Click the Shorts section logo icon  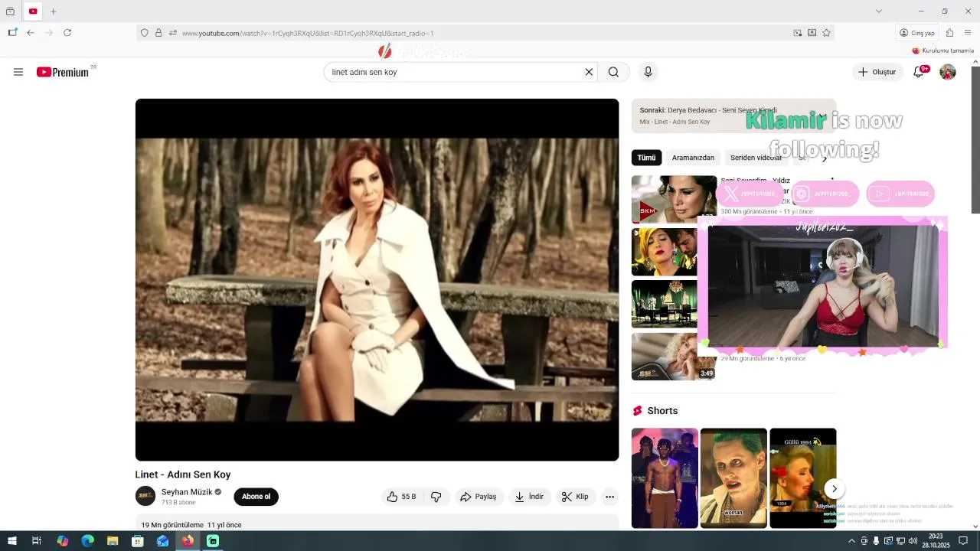tap(637, 411)
